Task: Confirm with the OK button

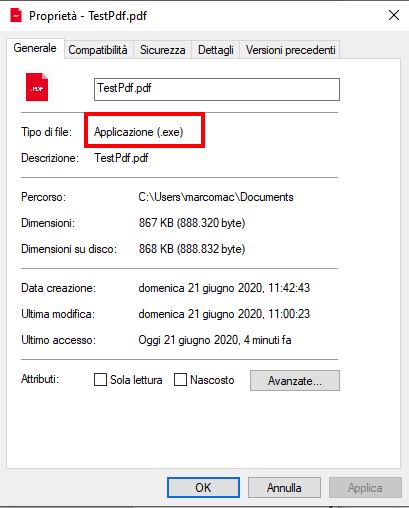Action: pyautogui.click(x=203, y=488)
